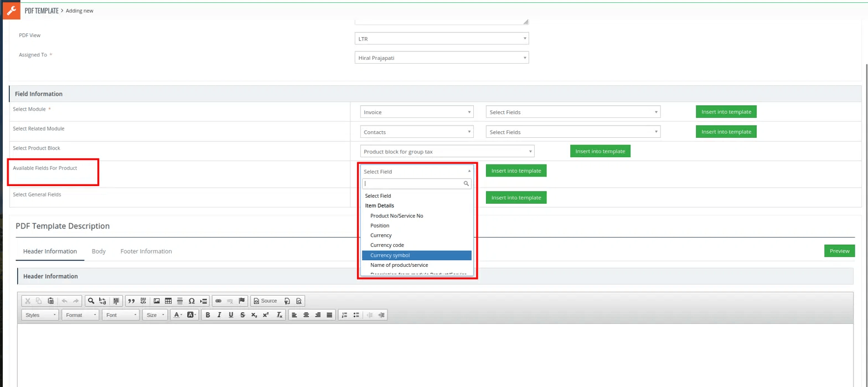Image resolution: width=868 pixels, height=387 pixels.
Task: Click the Paste icon in editor toolbar
Action: (51, 301)
